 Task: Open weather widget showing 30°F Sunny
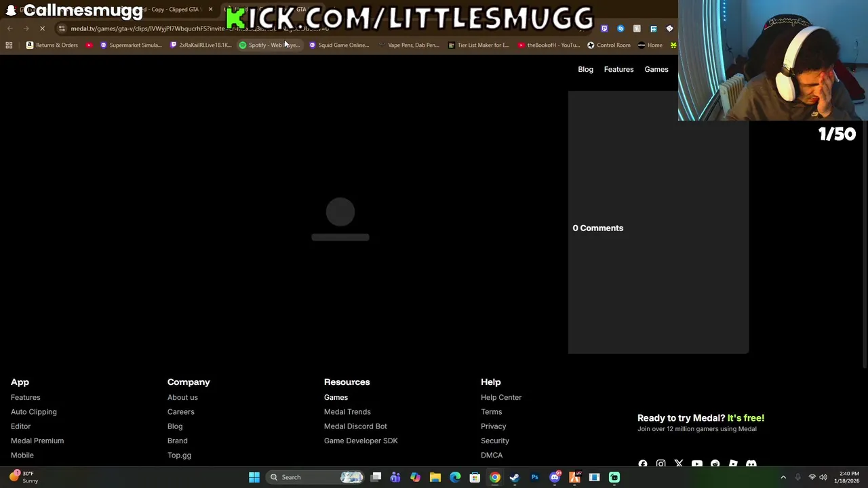click(23, 477)
